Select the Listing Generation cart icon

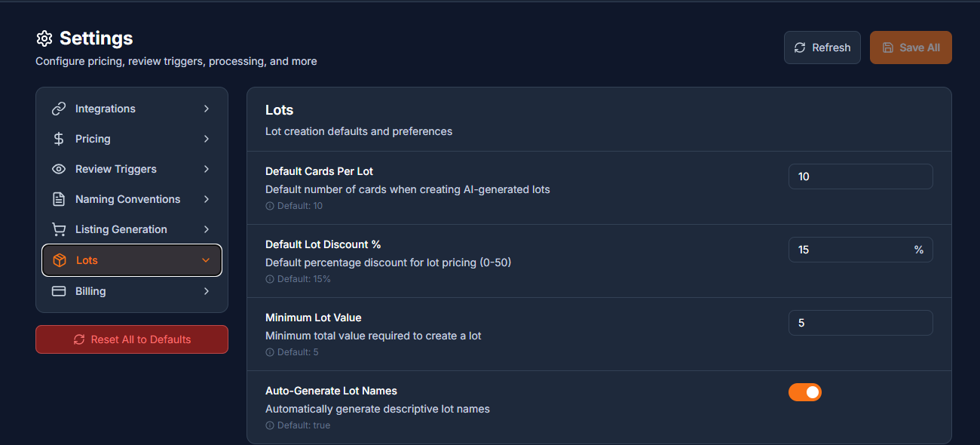tap(59, 229)
